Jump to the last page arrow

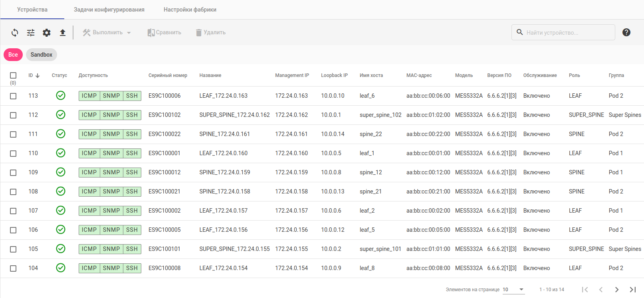click(632, 290)
